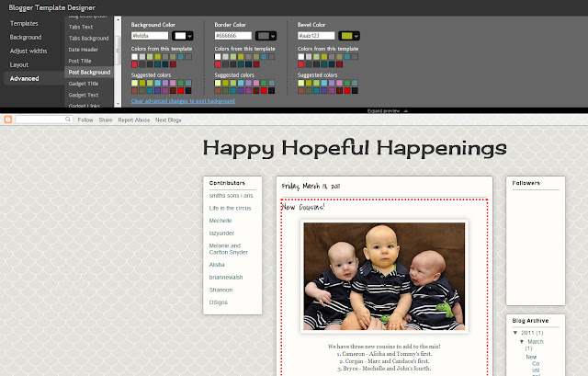588x376 pixels.
Task: Click Share in the navbar
Action: (106, 120)
